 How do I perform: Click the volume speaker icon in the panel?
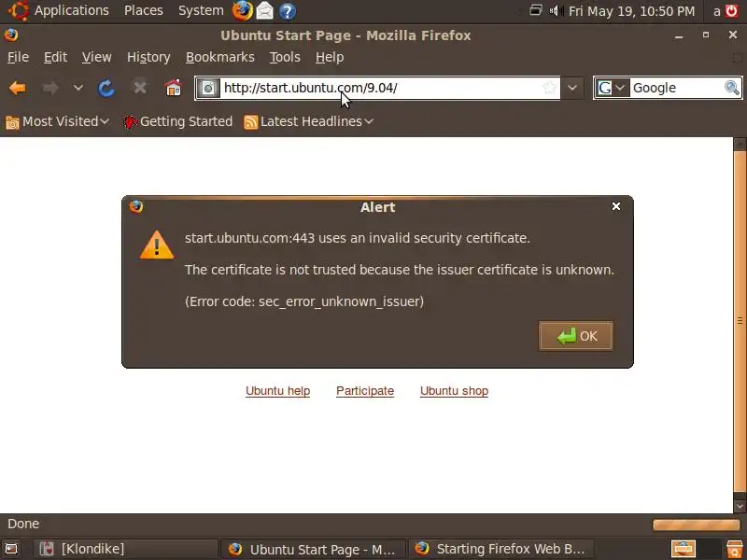click(556, 10)
